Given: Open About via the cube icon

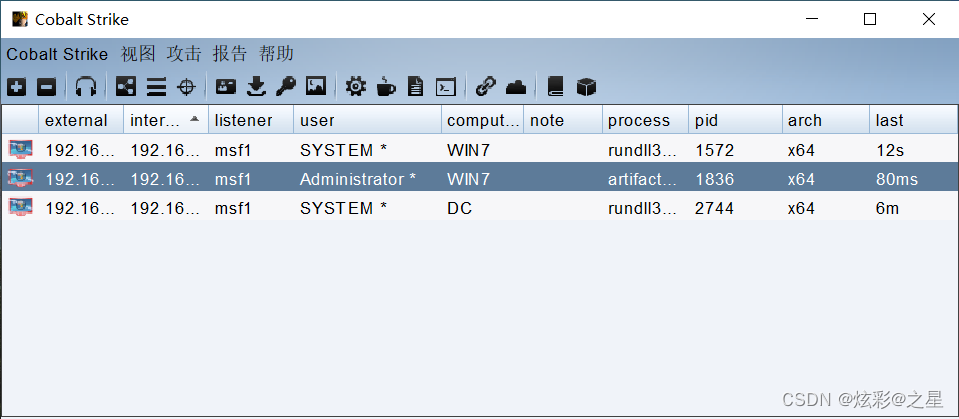Looking at the screenshot, I should tap(586, 87).
